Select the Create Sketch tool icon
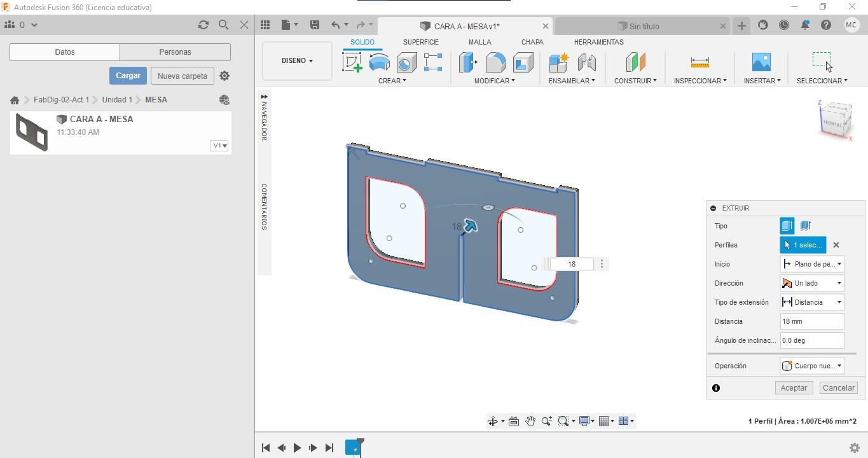 coord(352,62)
